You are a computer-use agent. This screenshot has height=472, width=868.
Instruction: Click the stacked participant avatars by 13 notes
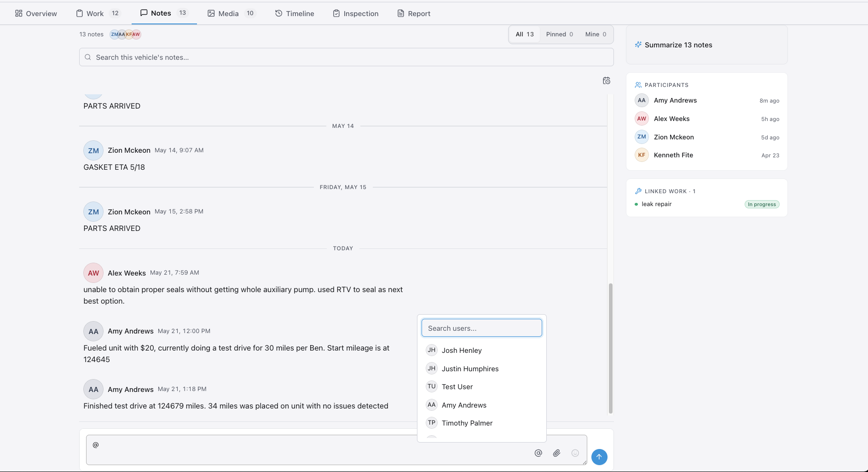[x=125, y=34]
